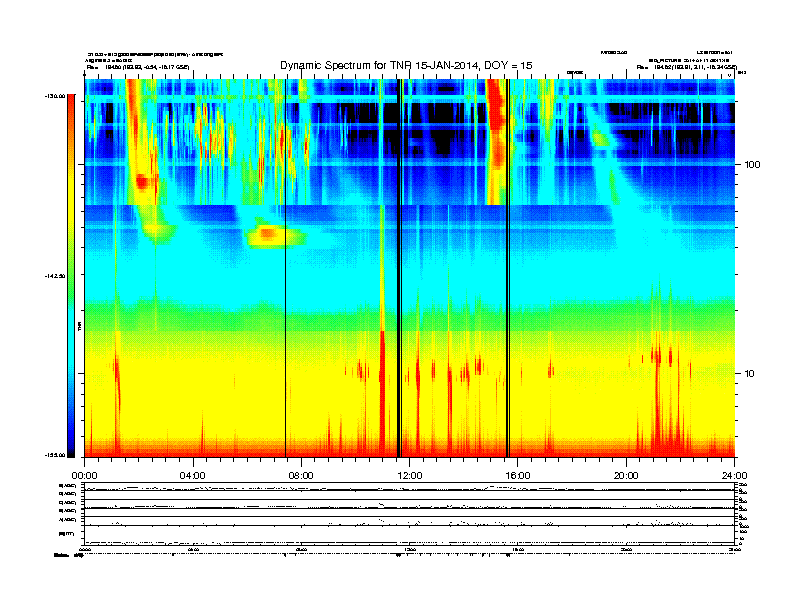
Task: Click the '-142.50' color scale label
Action: click(55, 276)
